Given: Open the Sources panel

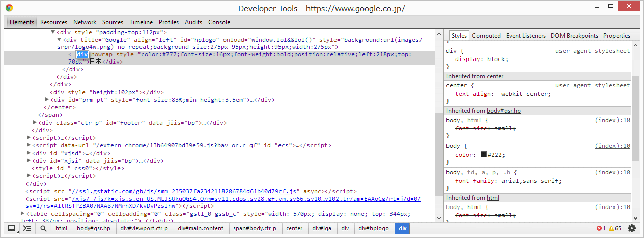Looking at the screenshot, I should 113,22.
